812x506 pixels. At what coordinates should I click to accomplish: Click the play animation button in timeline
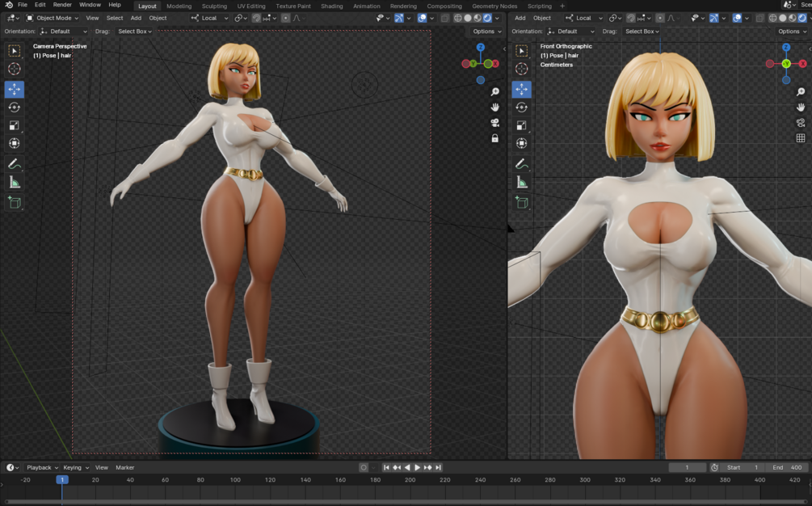tap(418, 467)
